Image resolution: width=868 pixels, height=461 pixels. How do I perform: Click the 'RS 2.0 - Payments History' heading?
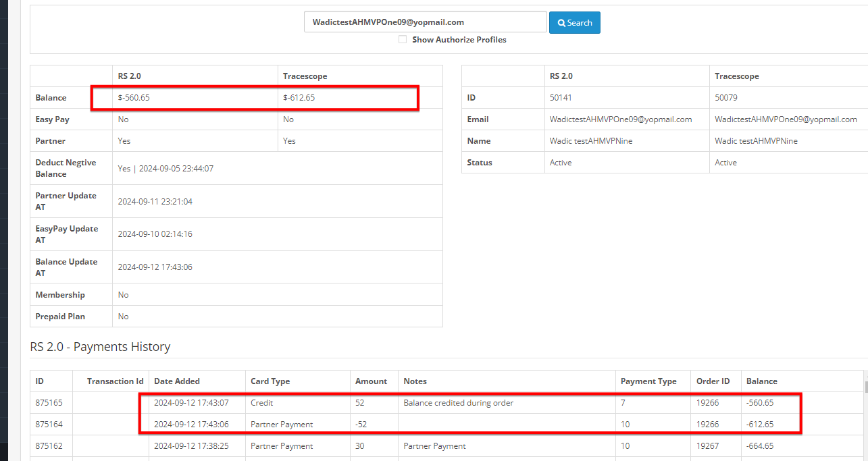pos(100,347)
